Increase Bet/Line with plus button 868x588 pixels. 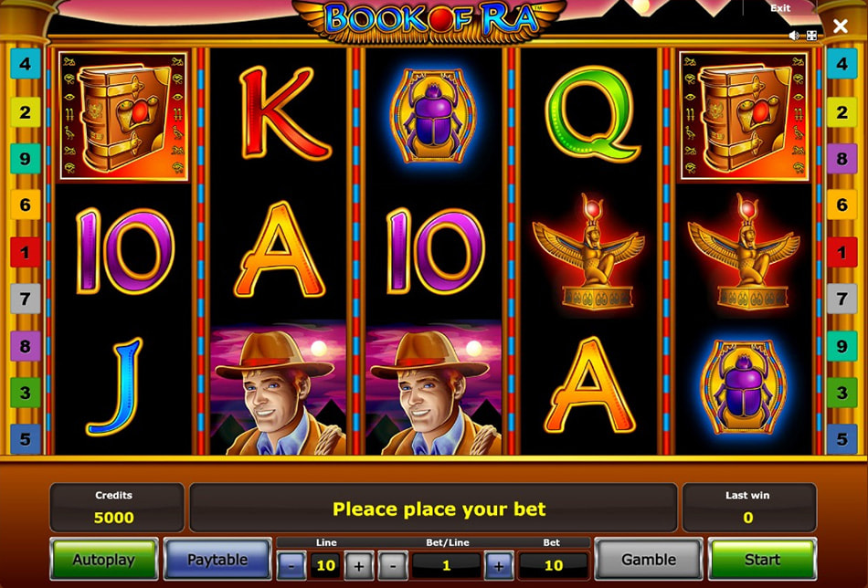click(x=498, y=565)
